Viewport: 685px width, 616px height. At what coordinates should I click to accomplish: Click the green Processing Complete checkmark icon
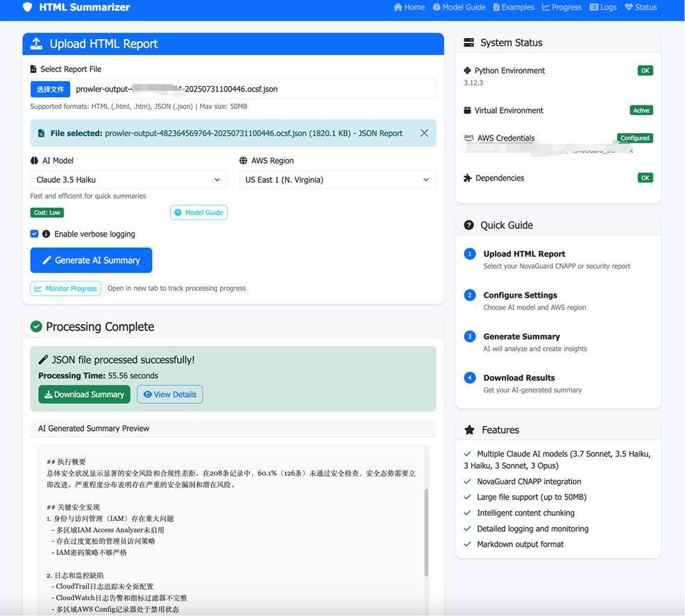tap(36, 327)
